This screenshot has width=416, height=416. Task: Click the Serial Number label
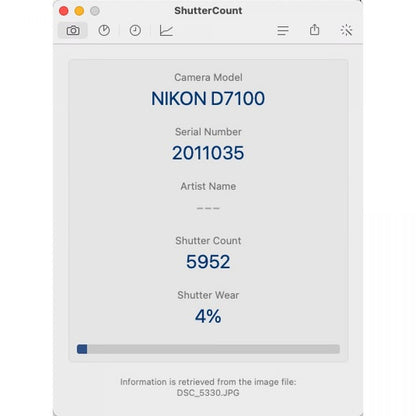point(208,132)
